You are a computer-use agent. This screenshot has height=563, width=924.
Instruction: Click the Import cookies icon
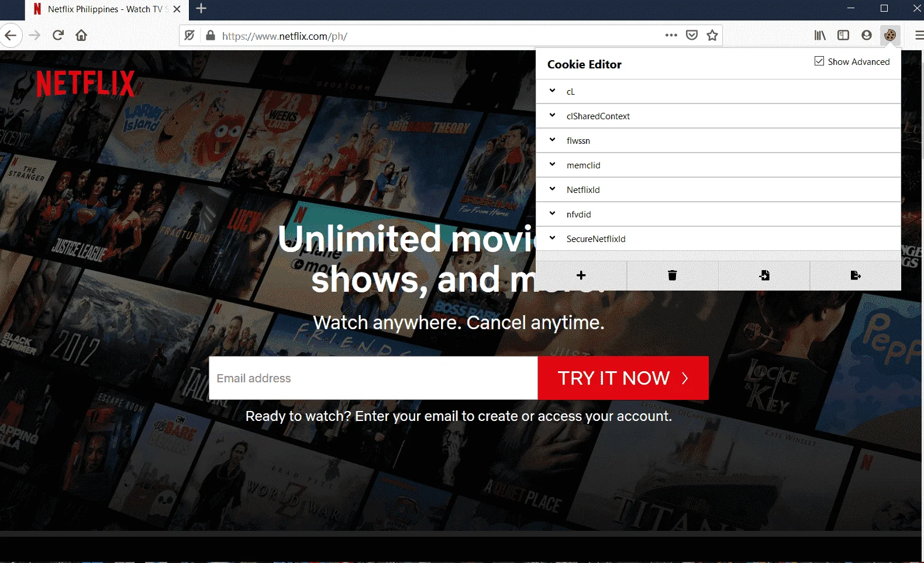coord(764,275)
